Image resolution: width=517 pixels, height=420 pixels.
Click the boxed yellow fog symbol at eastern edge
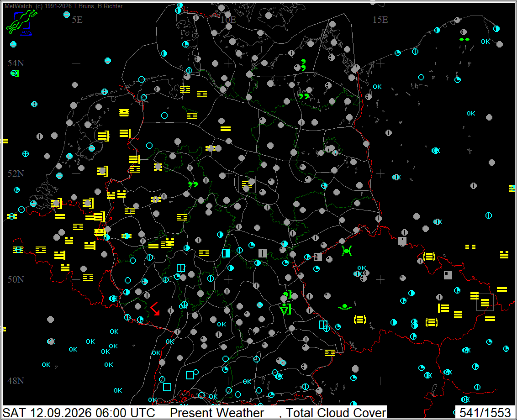tap(485, 302)
